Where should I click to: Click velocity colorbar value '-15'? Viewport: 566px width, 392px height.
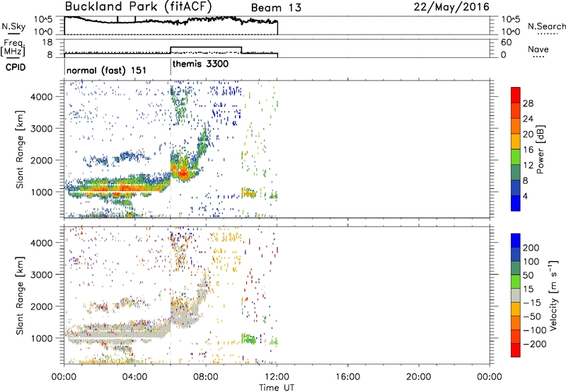(532, 302)
